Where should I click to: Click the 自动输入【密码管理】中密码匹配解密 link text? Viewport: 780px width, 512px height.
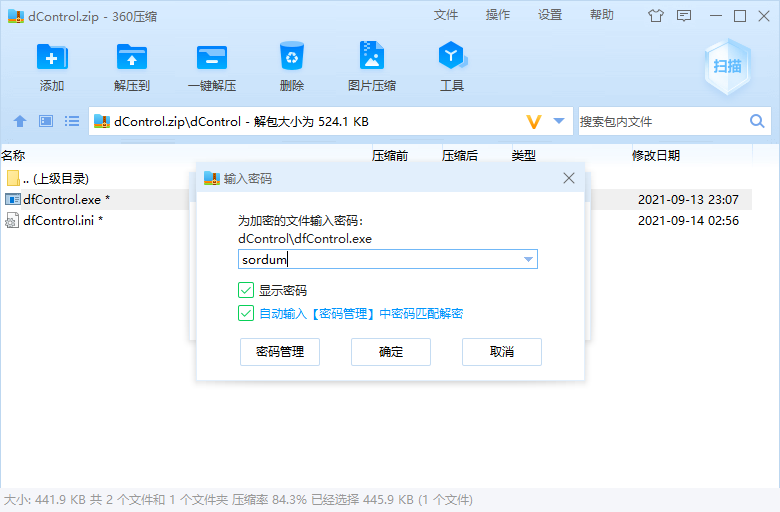(362, 313)
